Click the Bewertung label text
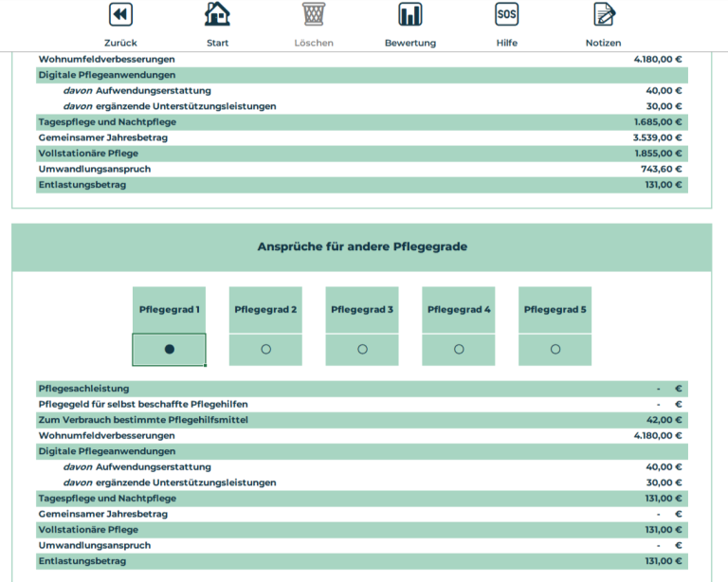Image resolution: width=728 pixels, height=582 pixels. coord(410,43)
